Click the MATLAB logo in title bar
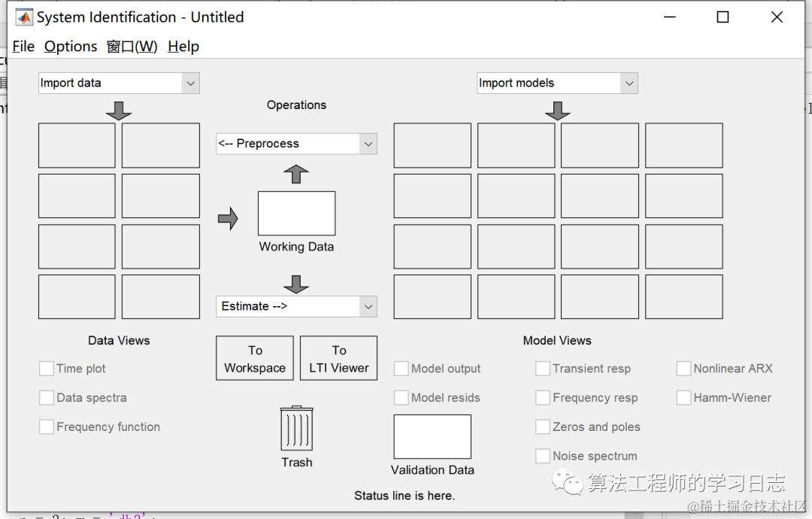The width and height of the screenshot is (812, 519). (x=24, y=17)
